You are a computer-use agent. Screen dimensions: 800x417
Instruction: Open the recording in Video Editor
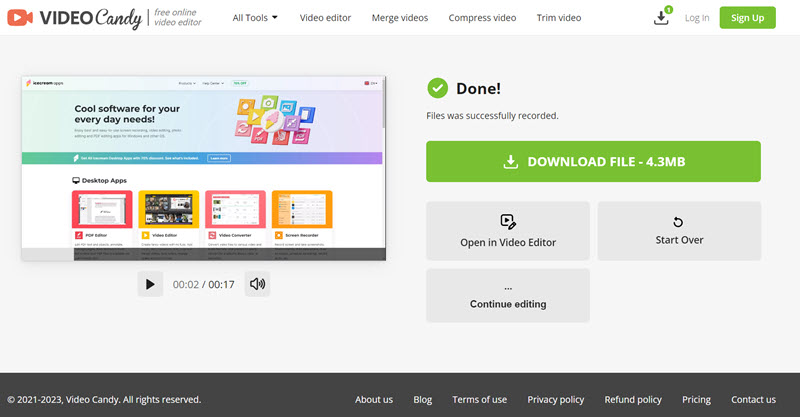(508, 231)
